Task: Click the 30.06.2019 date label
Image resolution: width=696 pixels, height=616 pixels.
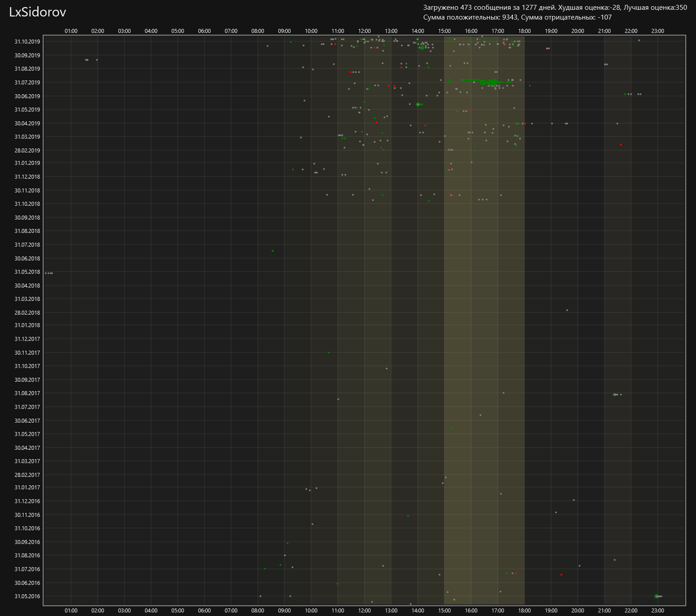Action: [27, 96]
